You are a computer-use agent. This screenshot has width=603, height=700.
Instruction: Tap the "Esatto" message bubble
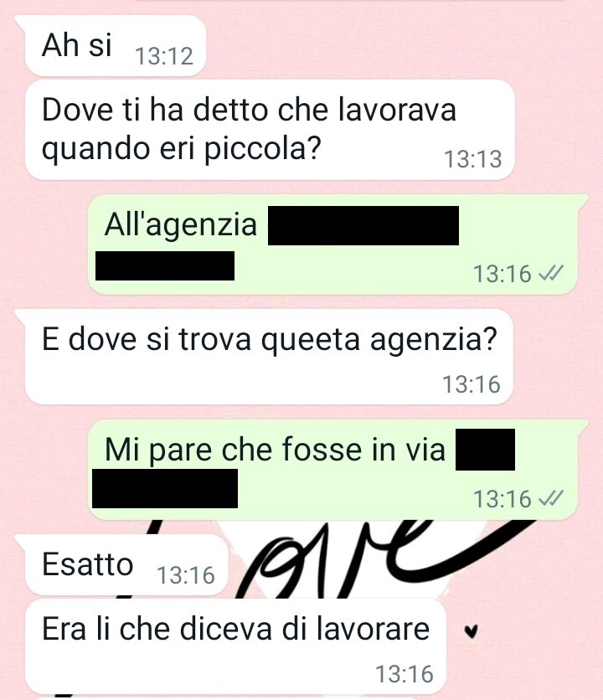(126, 564)
